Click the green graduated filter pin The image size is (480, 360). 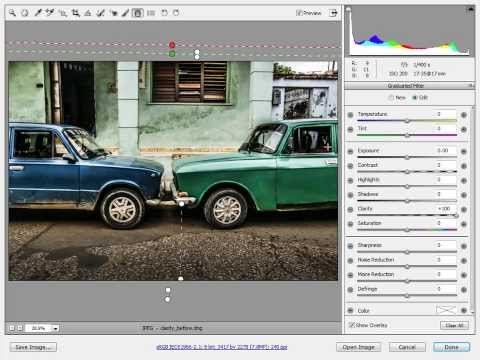pos(172,54)
